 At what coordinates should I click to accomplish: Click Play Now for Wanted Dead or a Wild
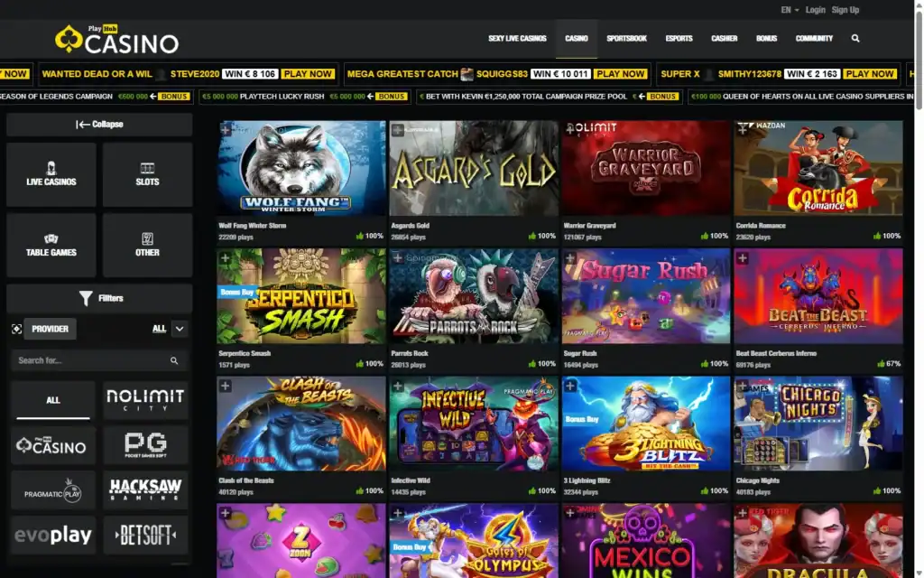tap(308, 74)
